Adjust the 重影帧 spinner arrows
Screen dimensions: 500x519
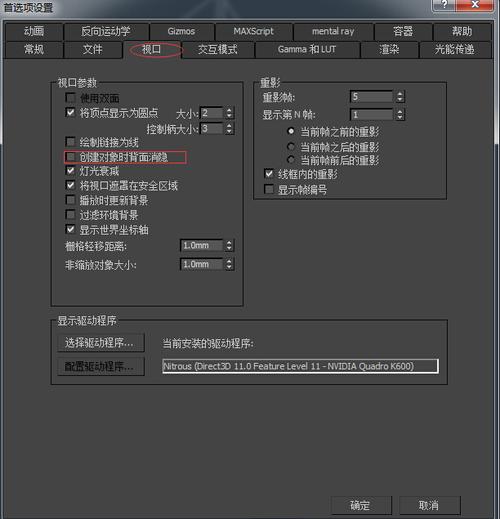400,97
